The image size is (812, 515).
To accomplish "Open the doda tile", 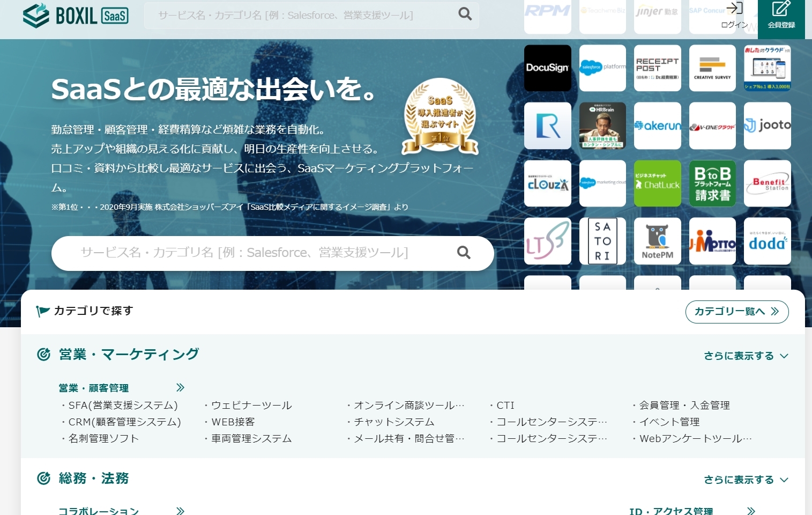I will pyautogui.click(x=768, y=241).
